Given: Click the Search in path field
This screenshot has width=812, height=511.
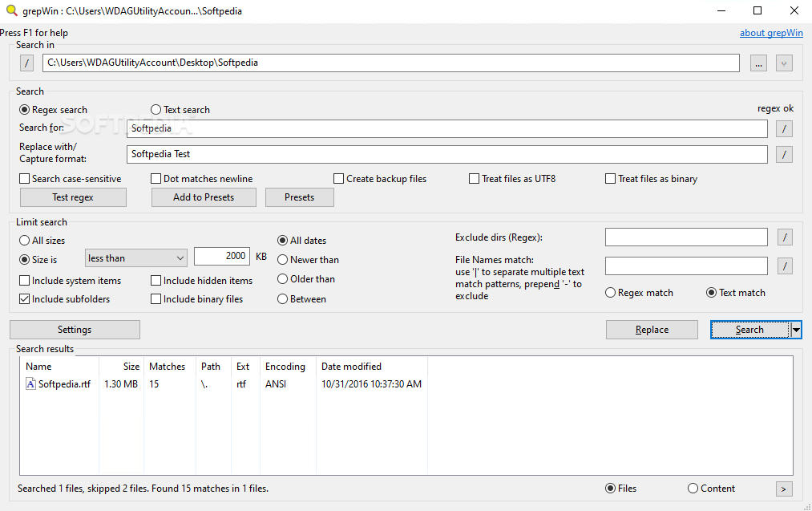Looking at the screenshot, I should pos(391,63).
